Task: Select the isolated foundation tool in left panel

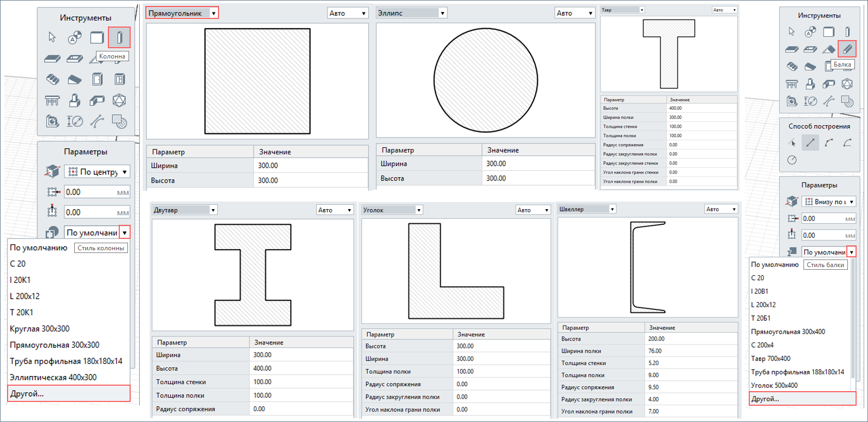Action: [74, 101]
